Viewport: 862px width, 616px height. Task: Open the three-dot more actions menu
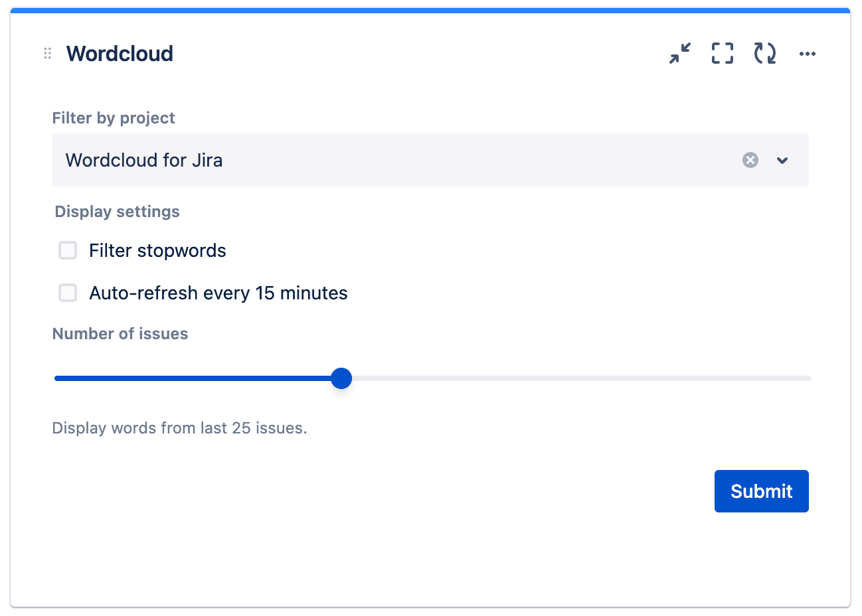808,54
